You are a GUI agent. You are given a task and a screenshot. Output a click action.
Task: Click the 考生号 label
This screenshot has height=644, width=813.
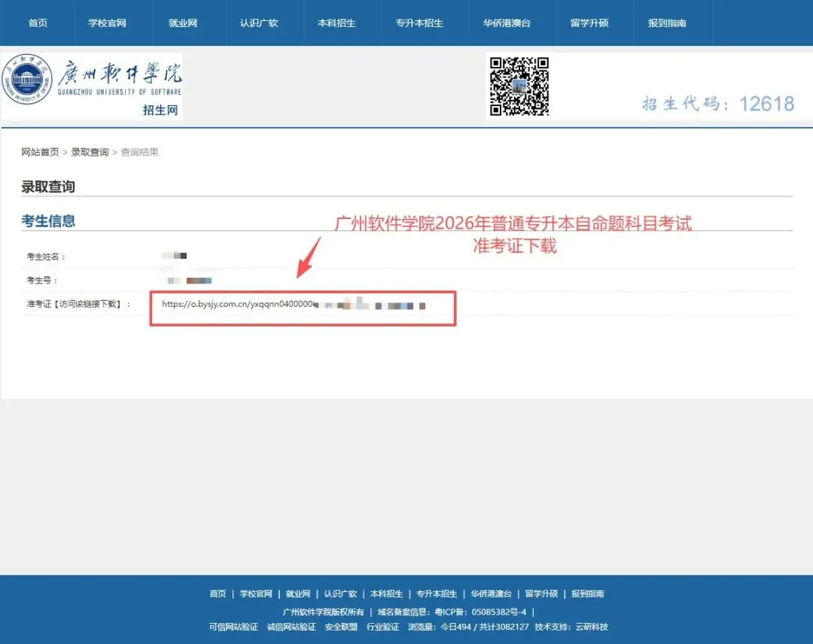click(41, 281)
